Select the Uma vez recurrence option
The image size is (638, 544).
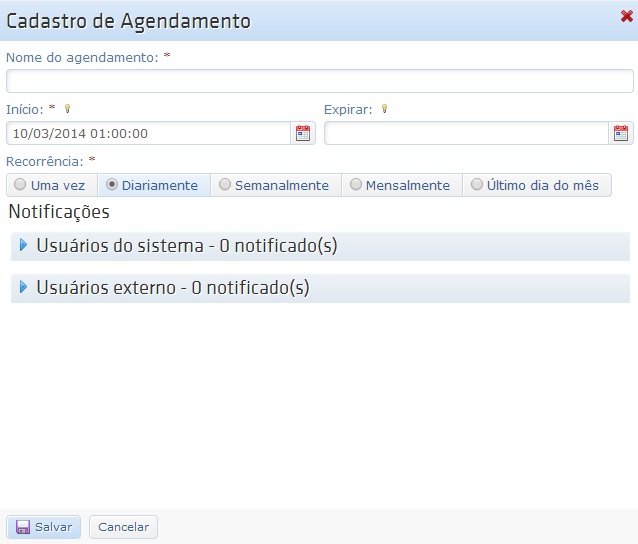52,185
